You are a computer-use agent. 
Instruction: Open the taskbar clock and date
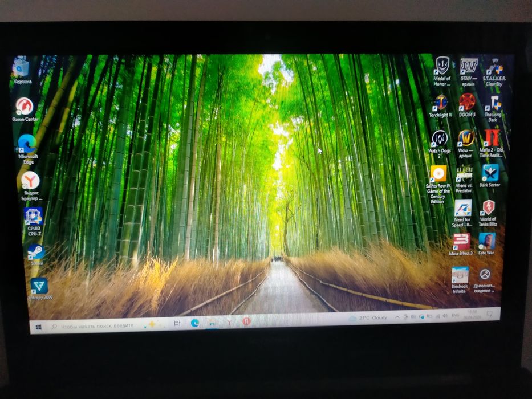[472, 314]
